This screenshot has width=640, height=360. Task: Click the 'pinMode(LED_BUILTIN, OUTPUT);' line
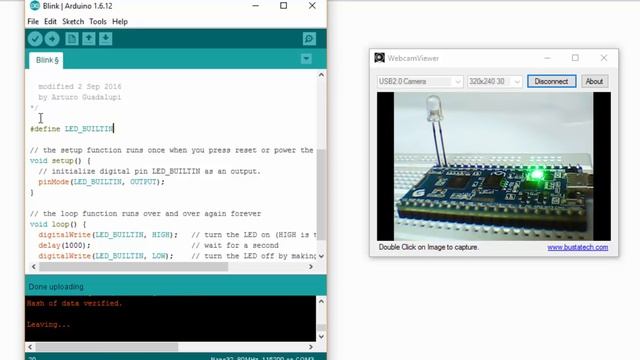tap(101, 182)
